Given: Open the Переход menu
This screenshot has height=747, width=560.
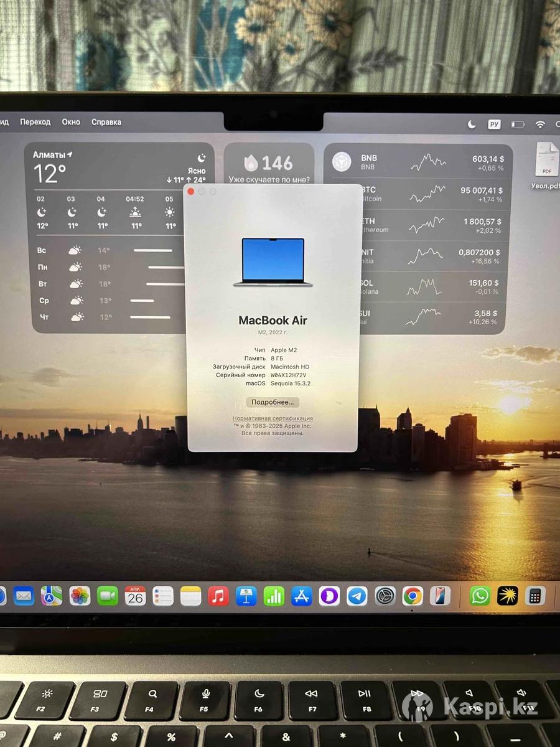Looking at the screenshot, I should click(x=35, y=122).
